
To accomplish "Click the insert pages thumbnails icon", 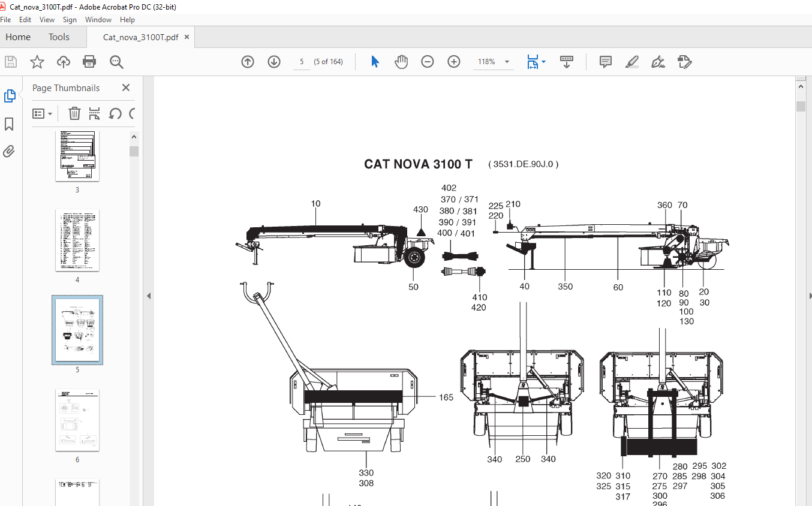I will point(94,113).
